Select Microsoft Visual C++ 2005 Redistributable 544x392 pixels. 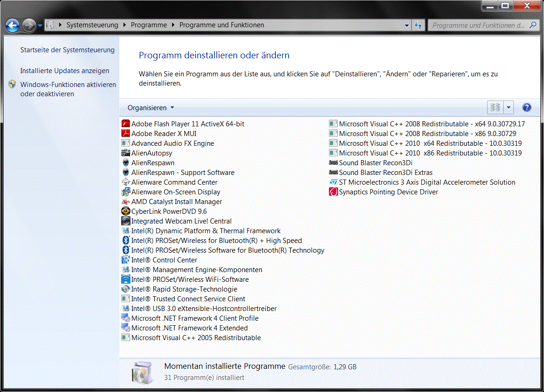(191, 337)
